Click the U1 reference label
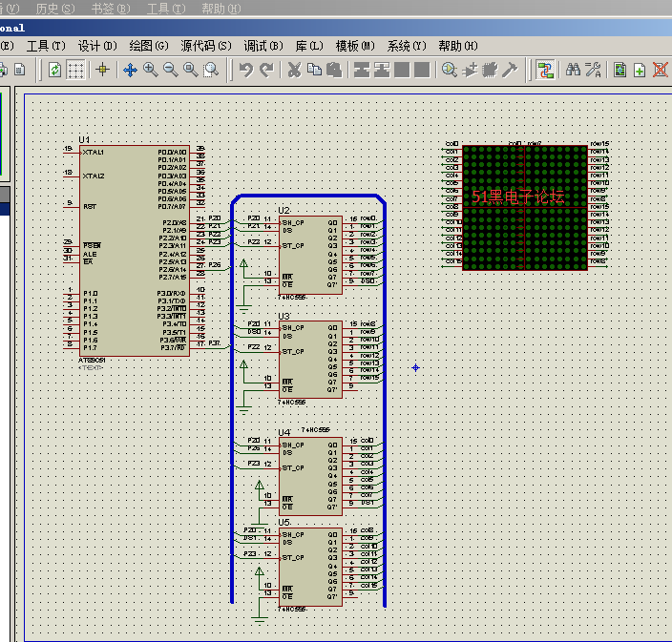This screenshot has height=642, width=672. (x=84, y=139)
